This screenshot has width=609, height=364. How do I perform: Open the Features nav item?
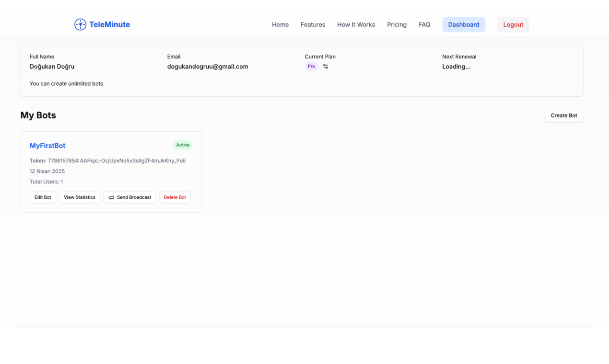[313, 24]
